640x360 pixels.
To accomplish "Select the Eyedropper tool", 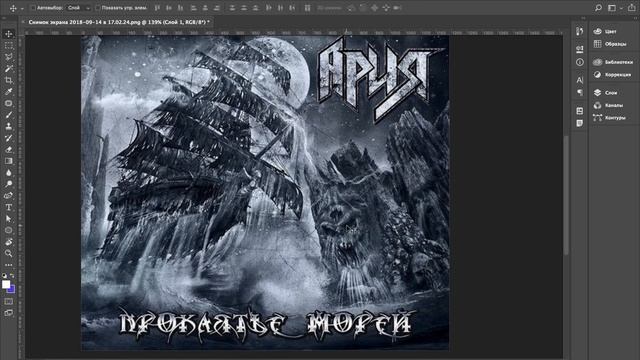I will click(x=9, y=92).
